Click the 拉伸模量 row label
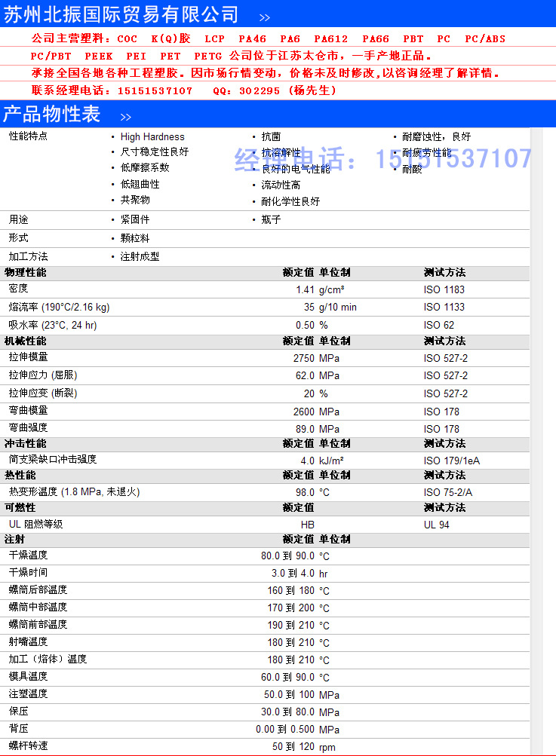This screenshot has width=556, height=756. pos(28,357)
